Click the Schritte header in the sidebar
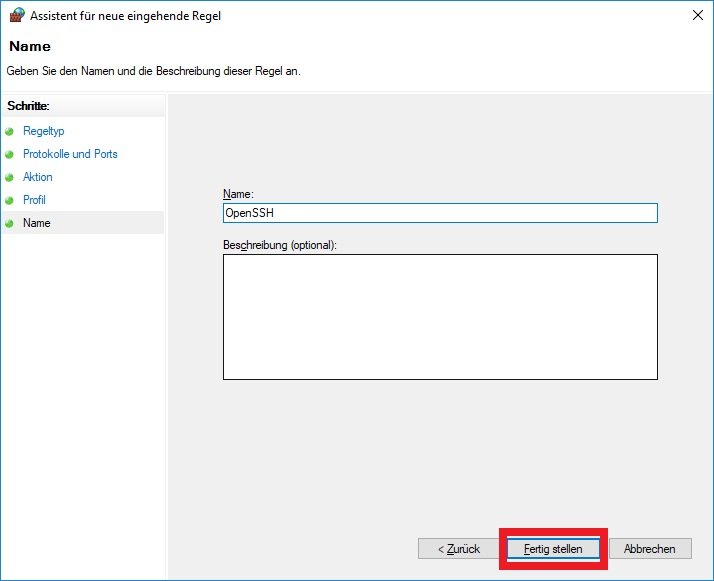Screen dimensions: 714x581 click(x=28, y=106)
